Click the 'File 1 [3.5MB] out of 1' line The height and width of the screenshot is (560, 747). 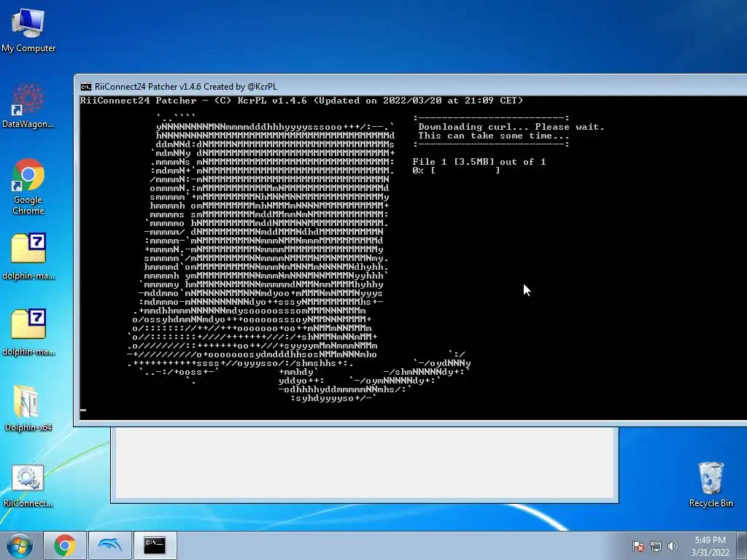pos(479,162)
